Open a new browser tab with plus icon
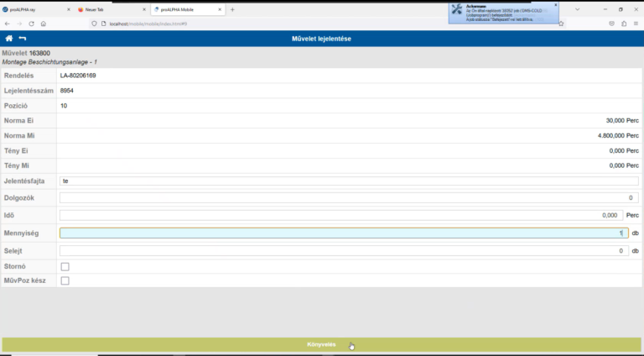Screen dimensions: 644x356 (x=232, y=9)
